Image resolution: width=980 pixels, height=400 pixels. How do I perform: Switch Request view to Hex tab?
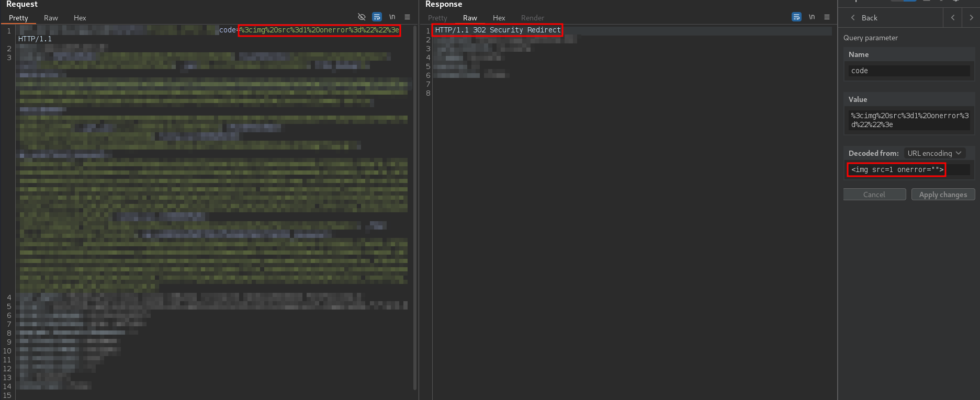click(x=80, y=18)
